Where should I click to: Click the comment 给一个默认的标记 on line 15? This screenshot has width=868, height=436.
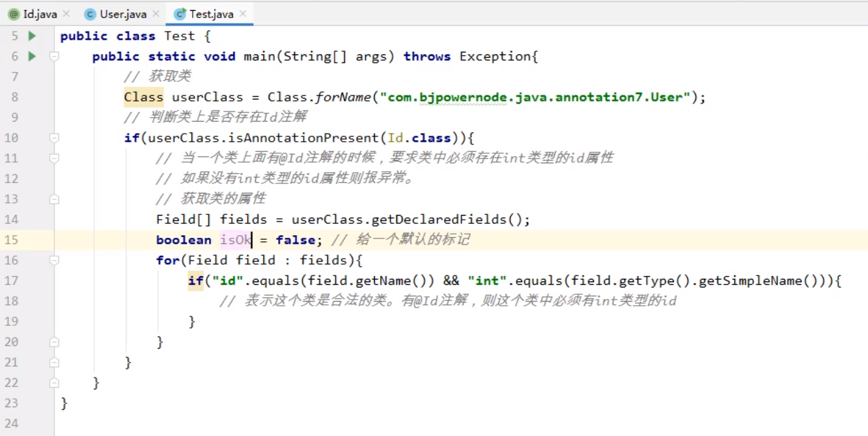click(400, 240)
